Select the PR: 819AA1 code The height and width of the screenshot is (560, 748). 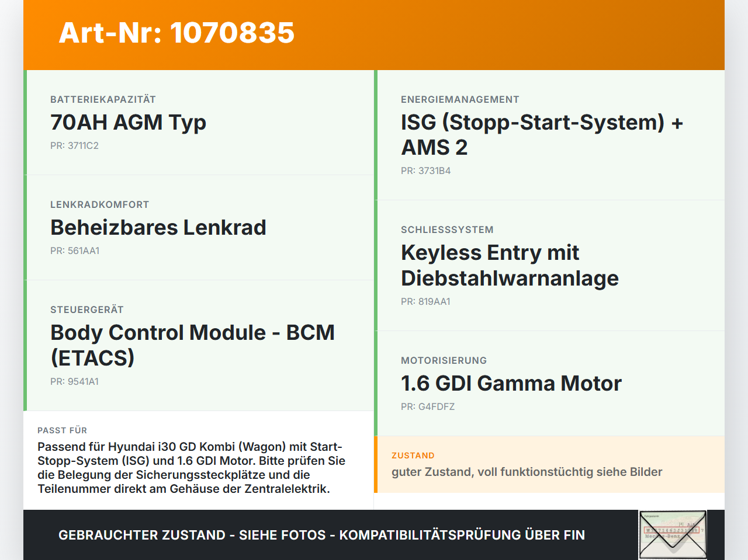(x=425, y=302)
